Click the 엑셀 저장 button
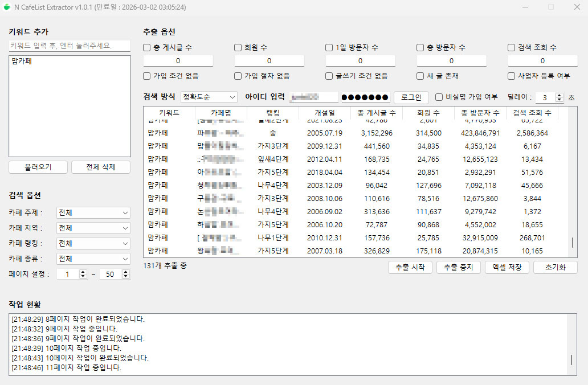588x385 pixels. [507, 268]
